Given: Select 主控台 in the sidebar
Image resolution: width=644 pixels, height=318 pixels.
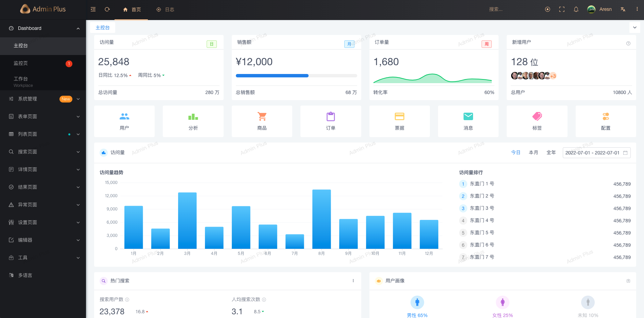Looking at the screenshot, I should point(43,46).
